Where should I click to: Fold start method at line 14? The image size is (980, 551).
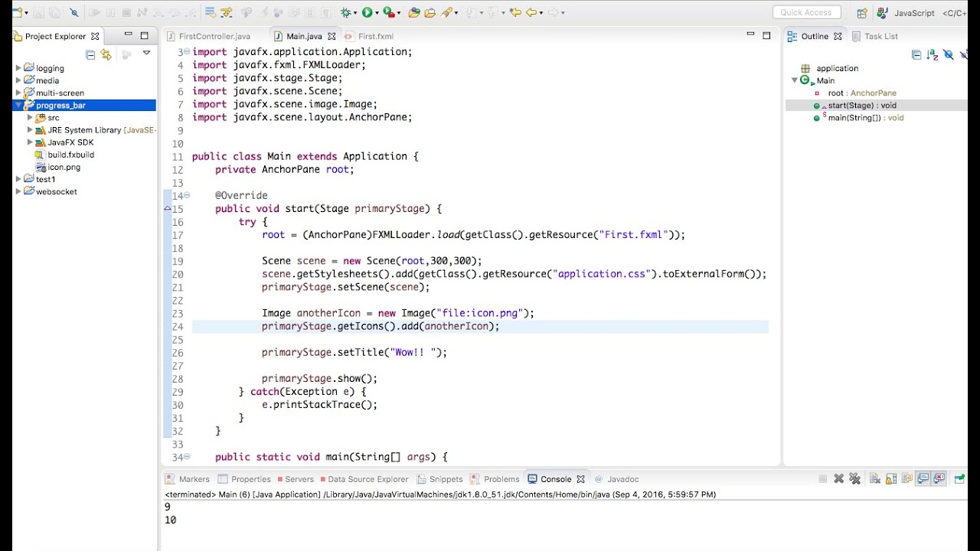click(x=187, y=195)
